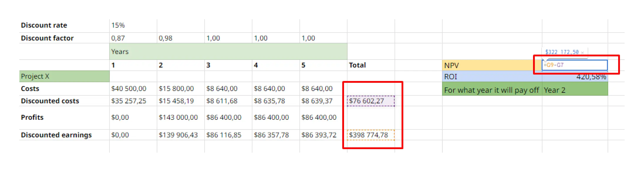Select profit $86 400,00 under year 4
This screenshot has width=644, height=172.
tap(276, 118)
